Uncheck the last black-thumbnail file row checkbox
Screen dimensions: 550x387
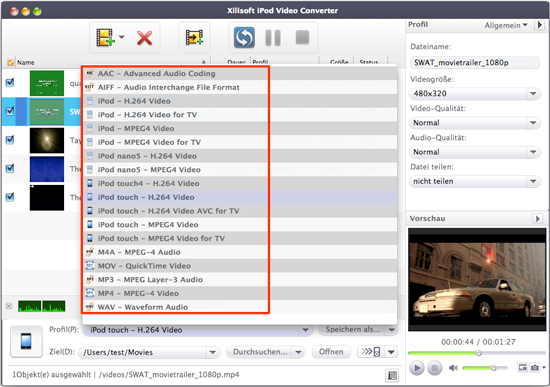10,197
